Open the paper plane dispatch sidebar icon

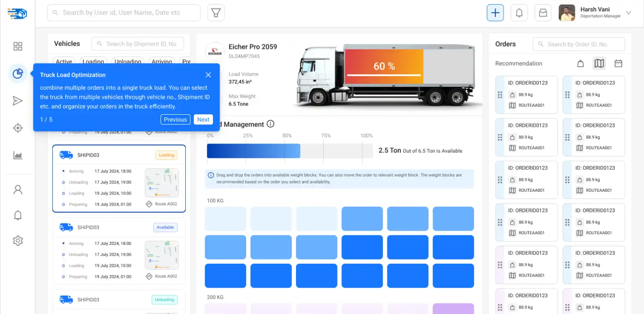[x=18, y=101]
